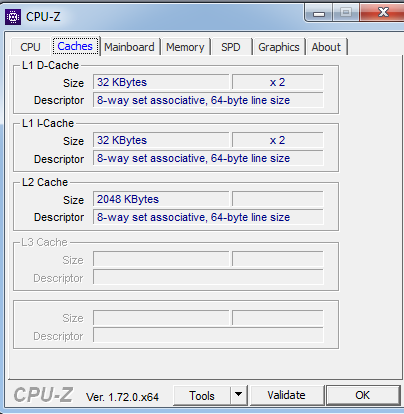Switch to the CPU tab
The image size is (404, 414).
coord(30,47)
